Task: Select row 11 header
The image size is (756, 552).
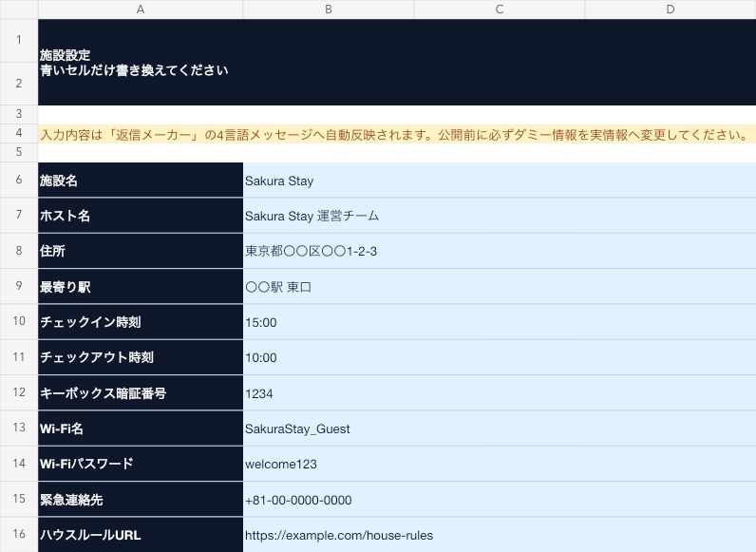Action: (19, 357)
